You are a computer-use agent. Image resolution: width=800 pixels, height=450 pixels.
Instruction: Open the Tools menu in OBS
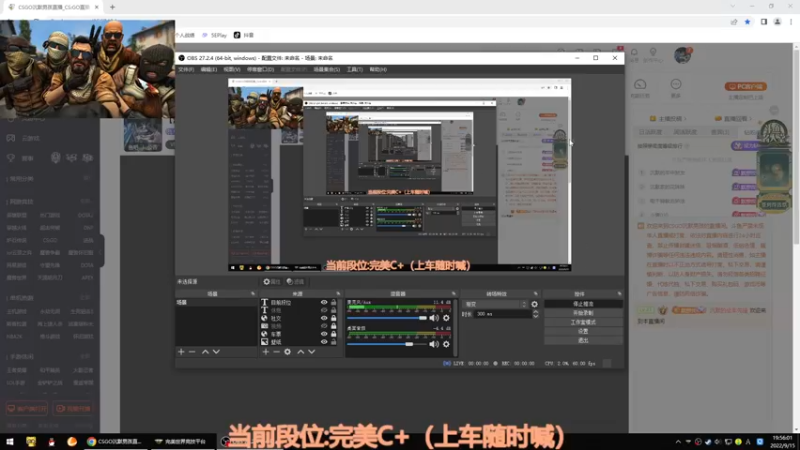[x=355, y=69]
